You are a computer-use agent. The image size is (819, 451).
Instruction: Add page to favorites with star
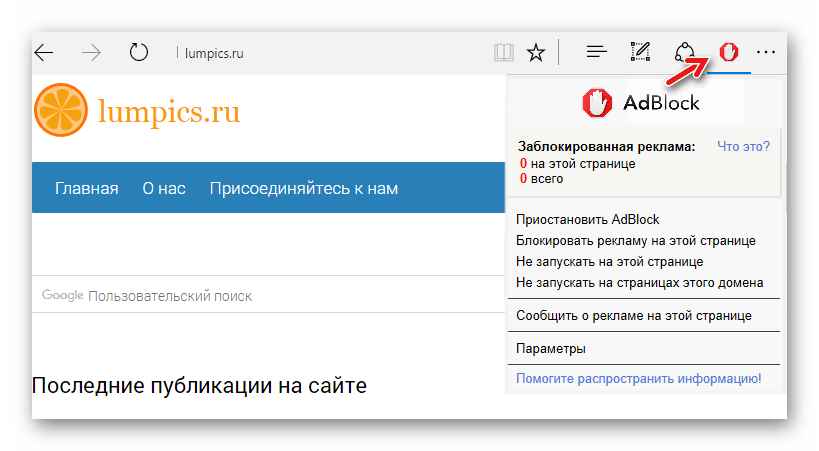point(536,53)
